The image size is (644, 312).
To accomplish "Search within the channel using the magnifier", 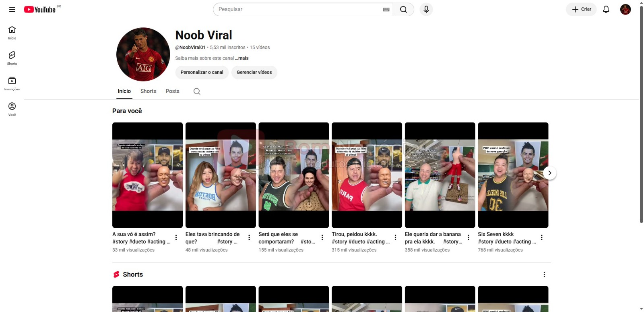I will tap(197, 92).
